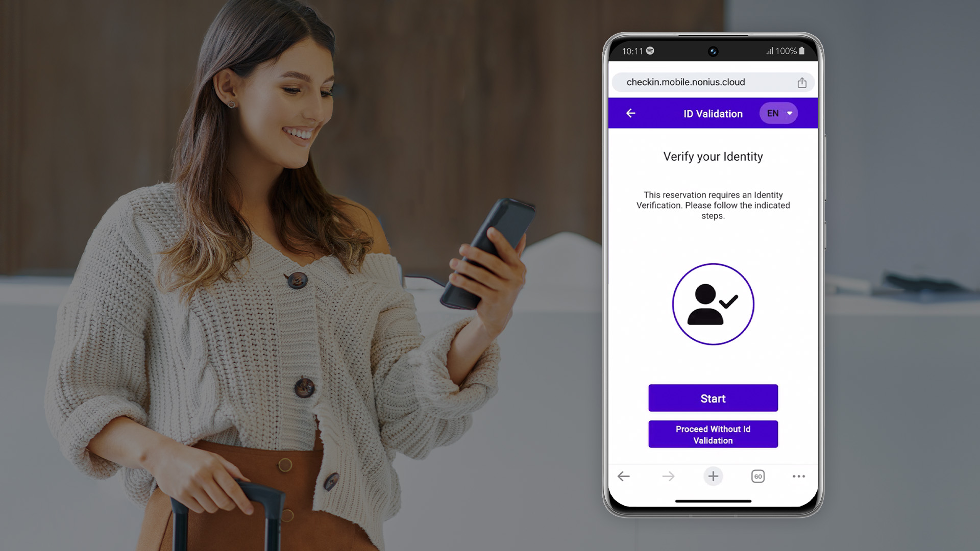Click the header navigation back icon
The image size is (980, 551).
pos(631,113)
